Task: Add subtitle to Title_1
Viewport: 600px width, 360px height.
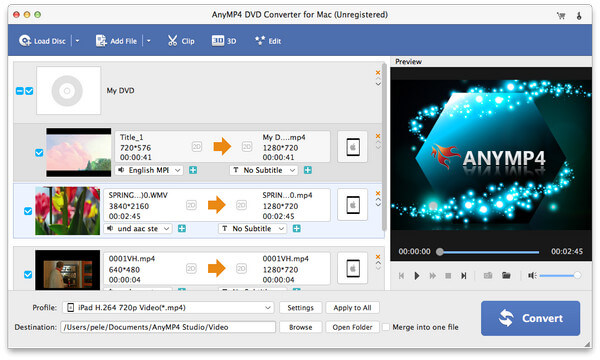Action: click(x=308, y=170)
